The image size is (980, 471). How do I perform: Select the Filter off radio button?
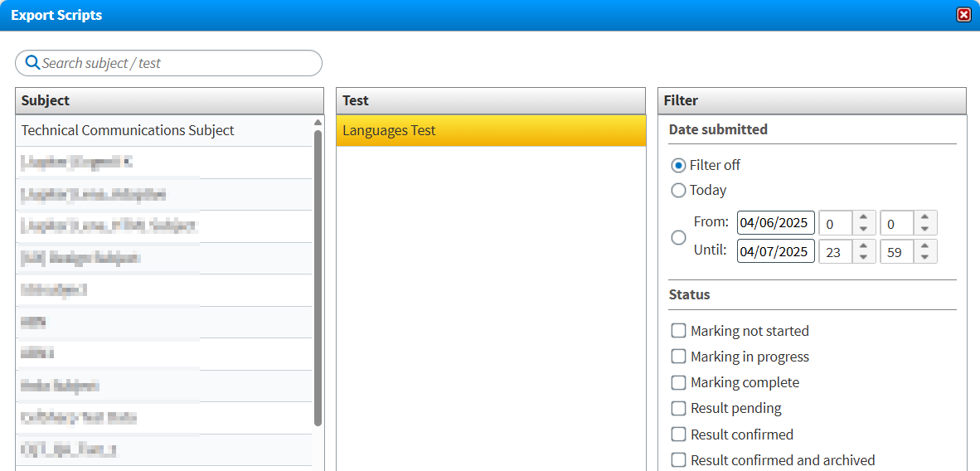tap(678, 166)
